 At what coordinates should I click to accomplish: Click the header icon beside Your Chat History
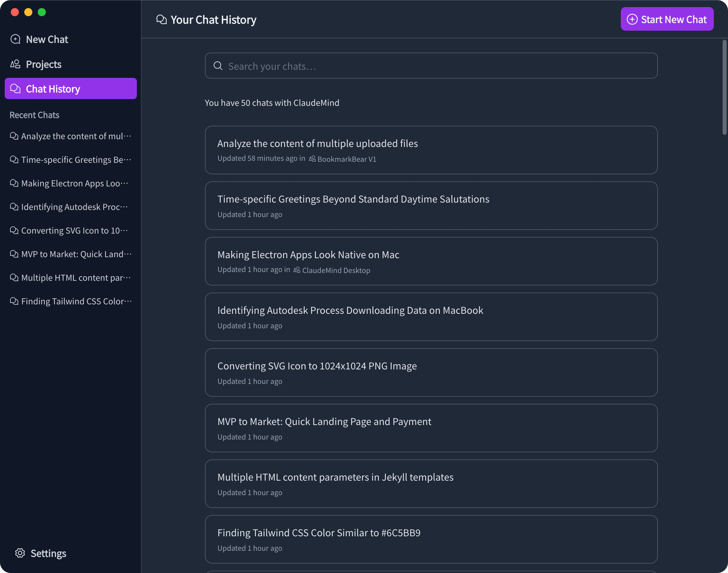pyautogui.click(x=162, y=20)
